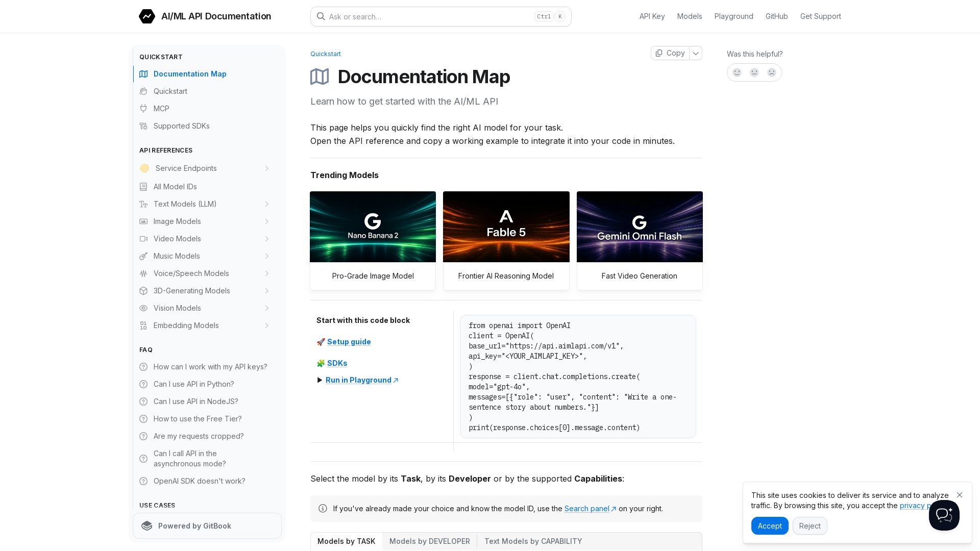
Task: Follow the Search panel link
Action: coord(590,509)
